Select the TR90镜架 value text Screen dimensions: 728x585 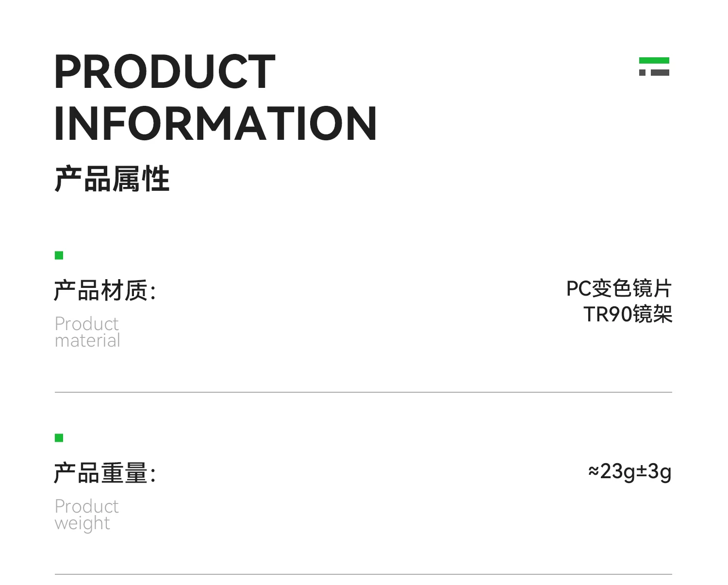pos(628,314)
